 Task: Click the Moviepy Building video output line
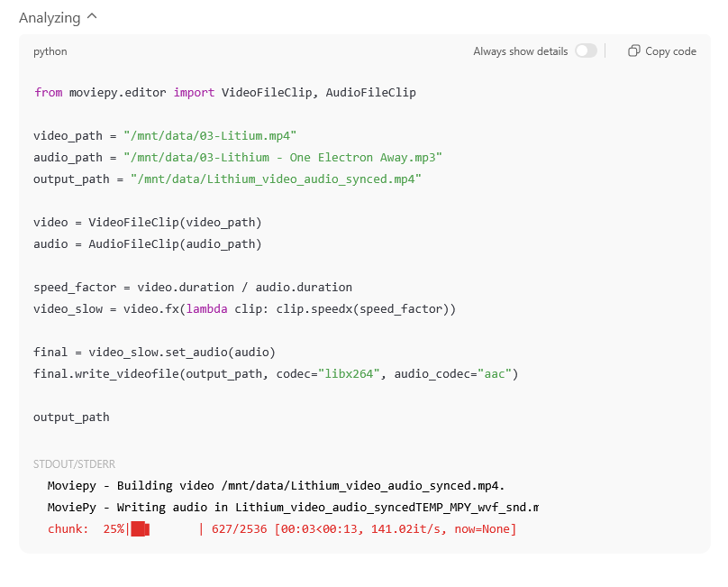(276, 485)
